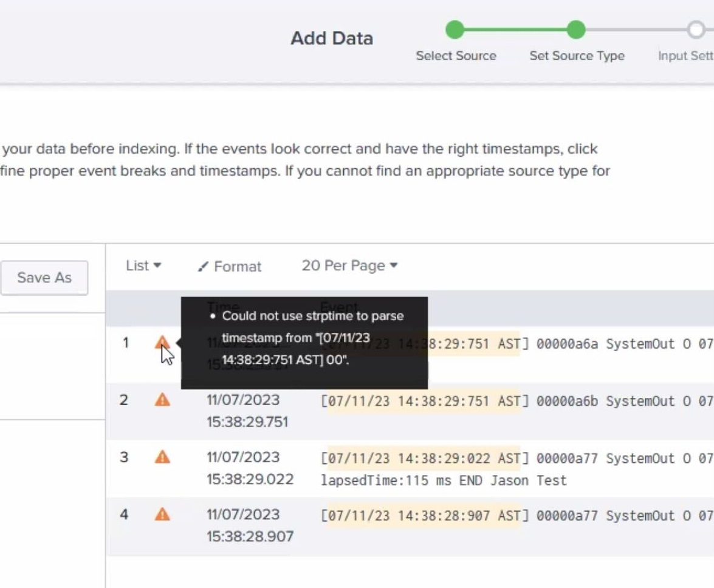Click the green circle above Select Source
This screenshot has height=588, width=714.
(455, 29)
